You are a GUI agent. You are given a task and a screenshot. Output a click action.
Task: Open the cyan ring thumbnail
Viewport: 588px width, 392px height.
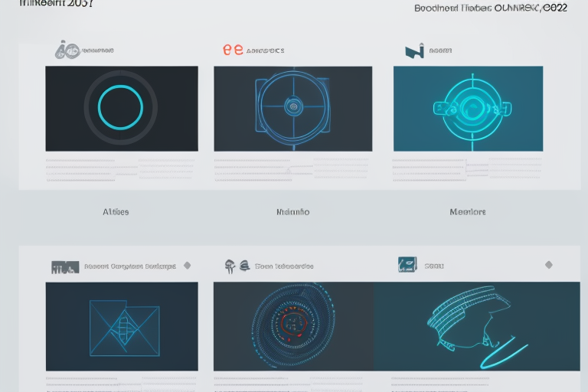click(x=121, y=108)
